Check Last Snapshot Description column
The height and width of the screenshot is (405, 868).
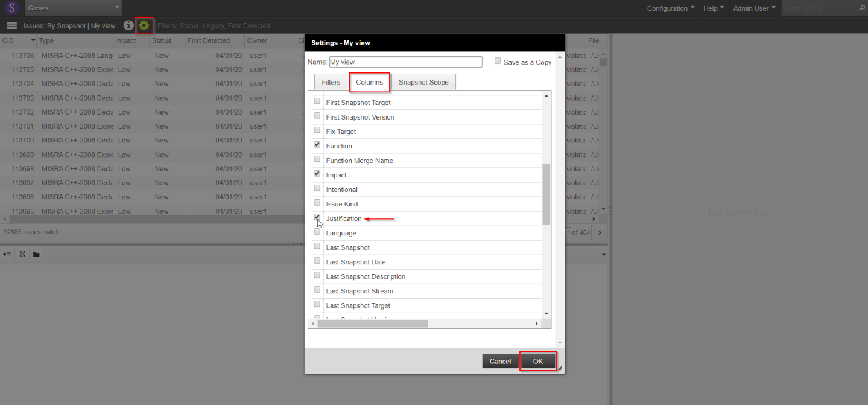[317, 275]
